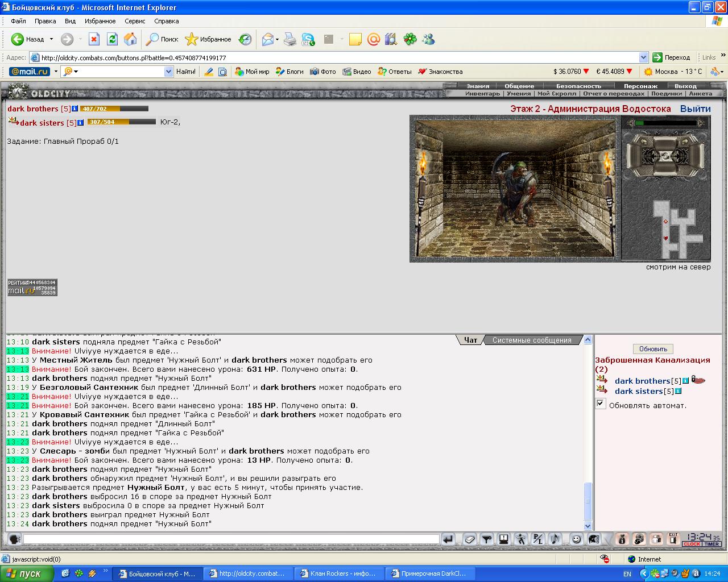Send the chat message with the enter-arrow icon

[448, 539]
